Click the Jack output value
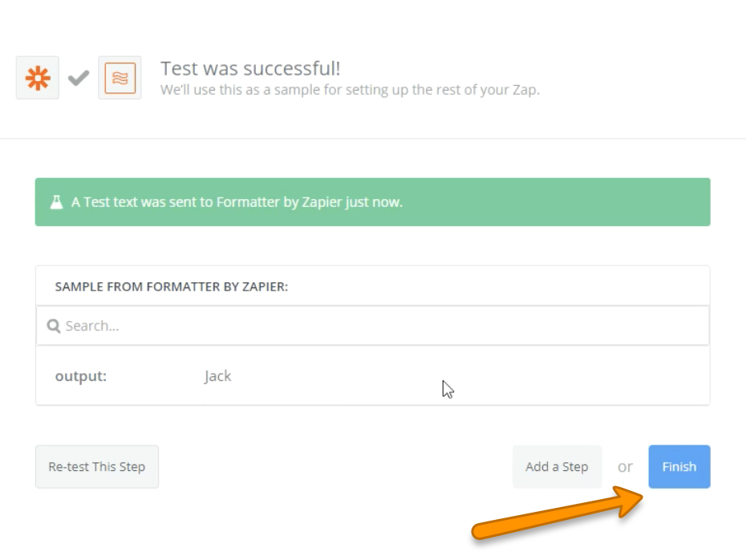 pos(217,376)
